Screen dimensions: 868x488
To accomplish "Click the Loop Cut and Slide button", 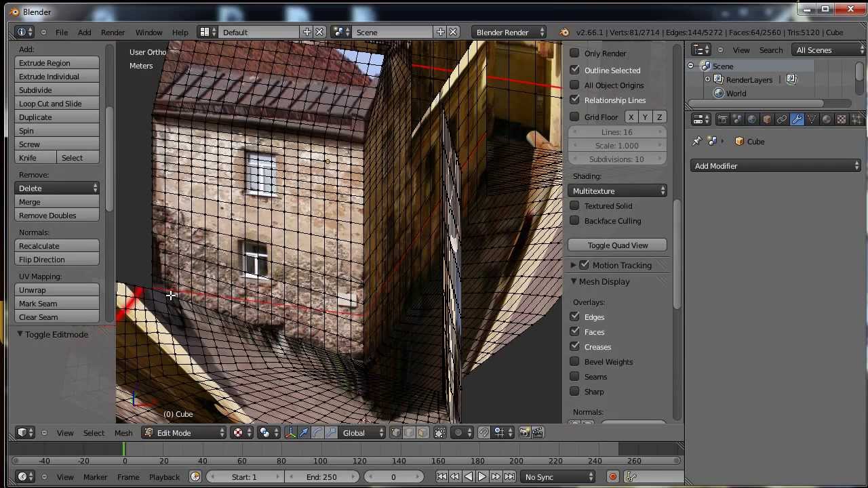I will (57, 104).
